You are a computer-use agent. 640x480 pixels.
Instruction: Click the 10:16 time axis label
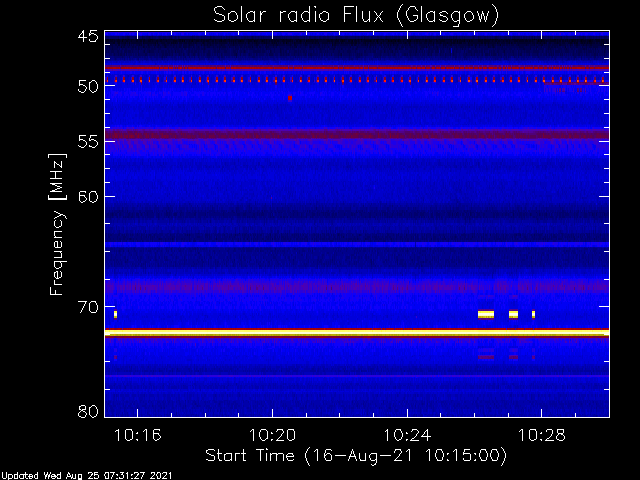(138, 436)
